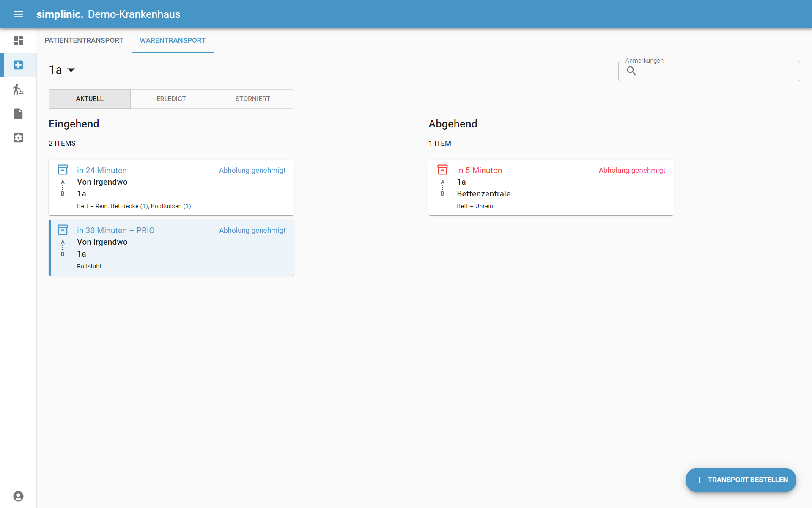The height and width of the screenshot is (508, 812).
Task: Open the document sidebar icon
Action: click(18, 113)
